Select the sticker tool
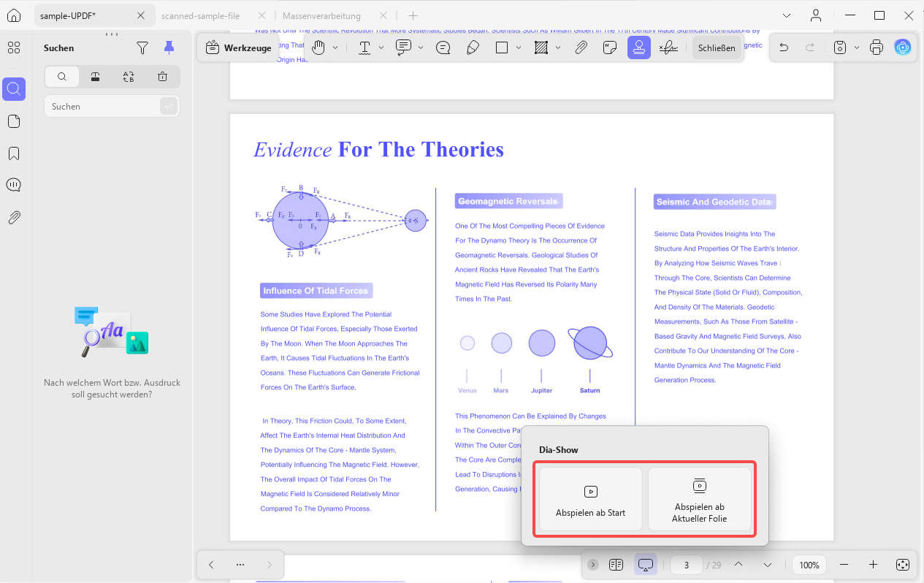Screen dimensions: 924x583 (610, 47)
